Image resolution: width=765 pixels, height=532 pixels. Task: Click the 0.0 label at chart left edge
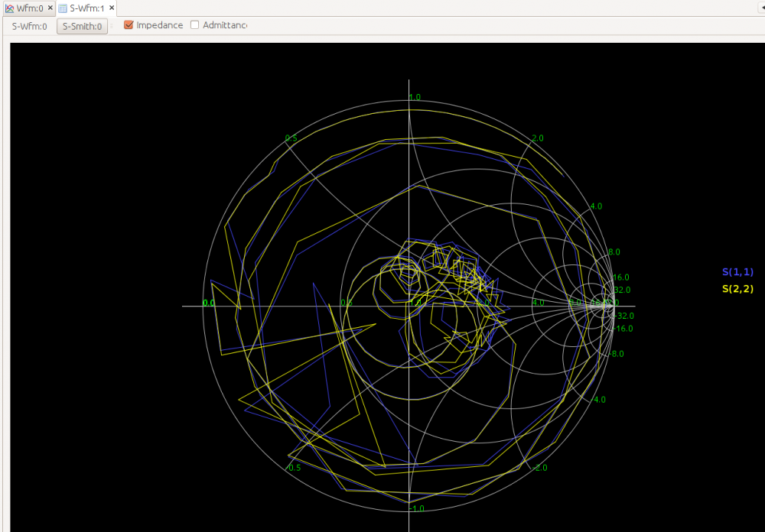pos(207,303)
